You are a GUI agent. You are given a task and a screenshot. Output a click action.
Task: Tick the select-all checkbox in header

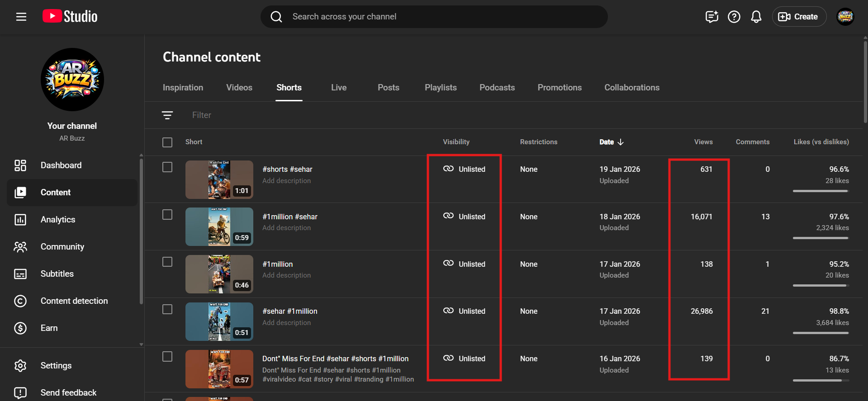(167, 142)
